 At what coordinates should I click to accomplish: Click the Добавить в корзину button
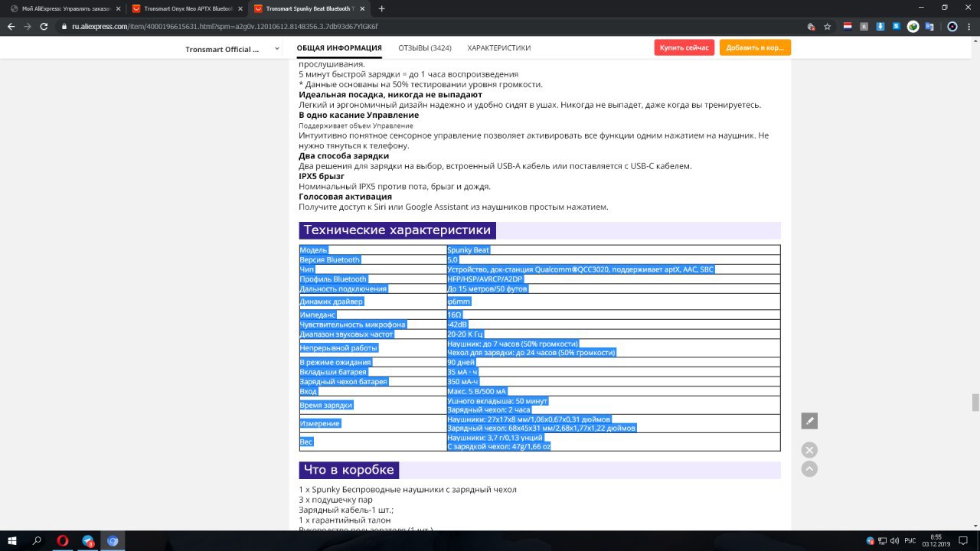click(755, 47)
